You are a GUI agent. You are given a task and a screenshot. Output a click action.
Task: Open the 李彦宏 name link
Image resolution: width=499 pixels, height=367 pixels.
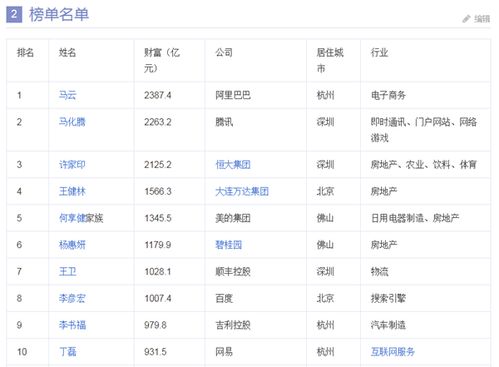(72, 298)
